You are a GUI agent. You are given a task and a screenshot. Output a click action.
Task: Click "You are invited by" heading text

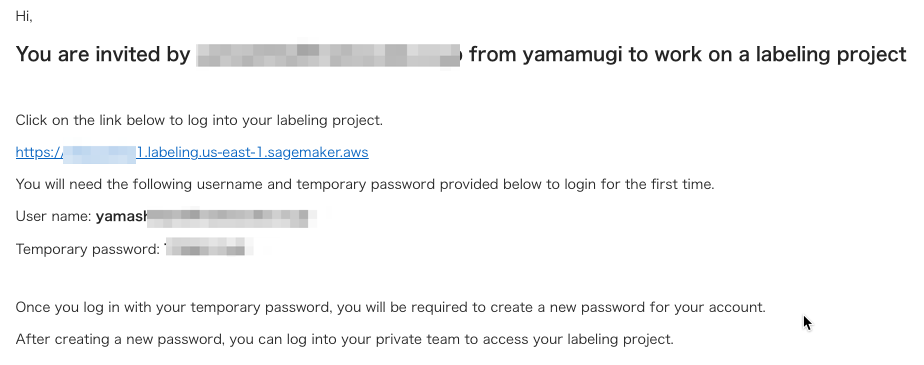click(x=103, y=54)
